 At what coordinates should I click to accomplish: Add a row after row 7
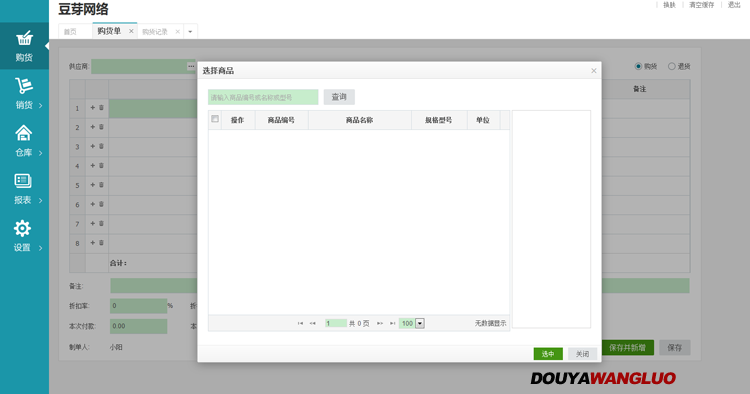point(93,223)
